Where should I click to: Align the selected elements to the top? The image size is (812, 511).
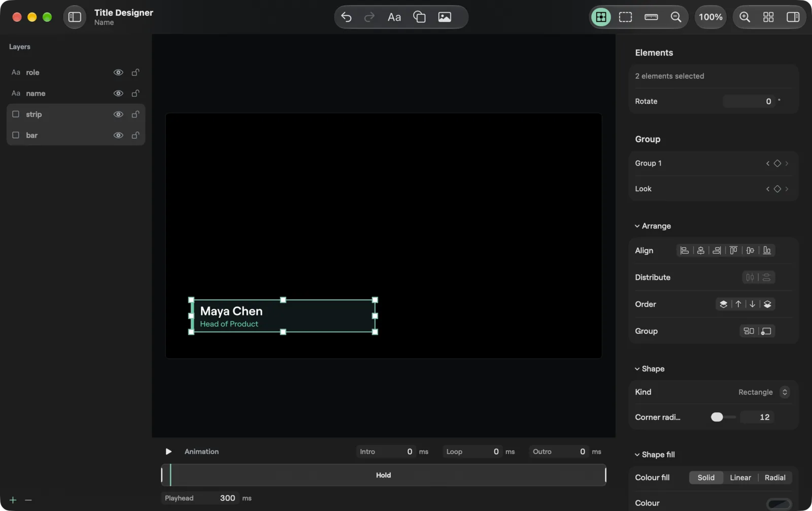[x=733, y=250]
